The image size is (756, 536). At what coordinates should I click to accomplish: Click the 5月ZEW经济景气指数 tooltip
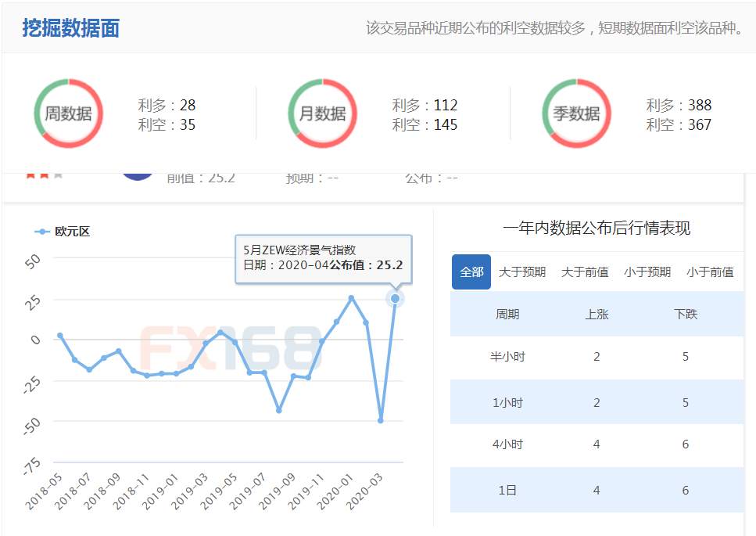(324, 259)
